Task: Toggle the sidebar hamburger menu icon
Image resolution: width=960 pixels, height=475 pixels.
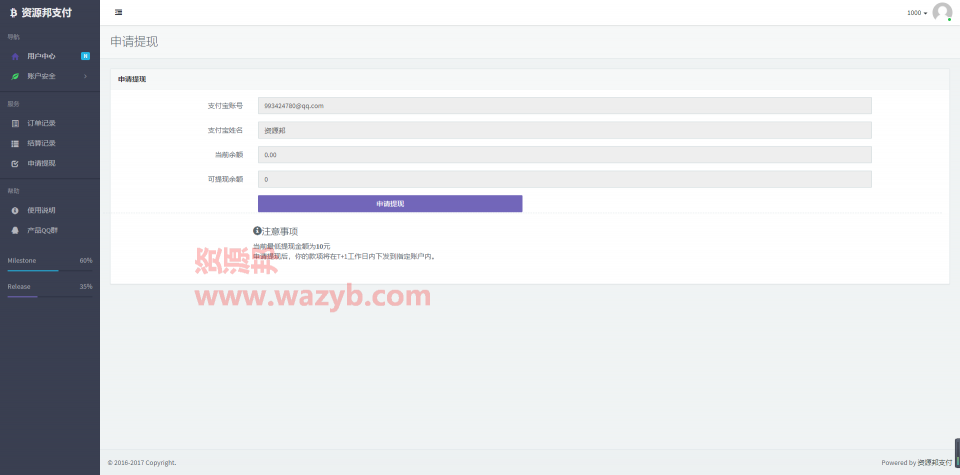Action: (118, 12)
